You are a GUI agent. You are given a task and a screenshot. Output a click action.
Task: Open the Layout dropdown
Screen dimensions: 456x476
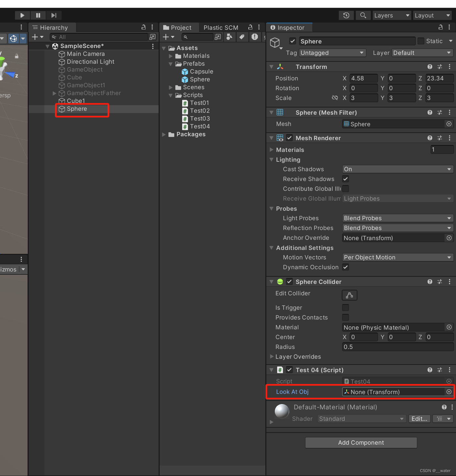pos(432,15)
